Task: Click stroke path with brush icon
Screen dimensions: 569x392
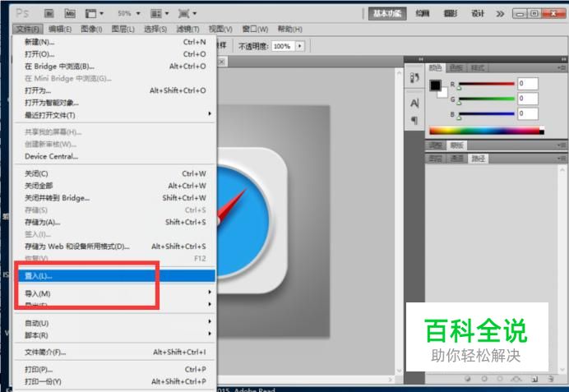Action: tap(484, 379)
